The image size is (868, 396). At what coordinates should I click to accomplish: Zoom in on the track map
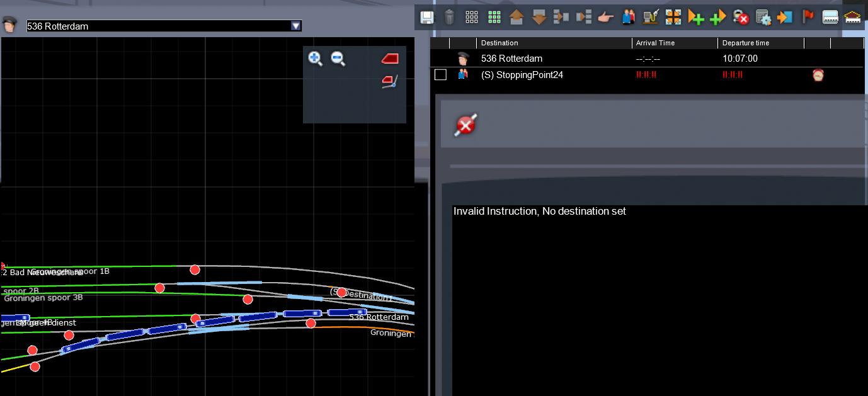(x=316, y=59)
